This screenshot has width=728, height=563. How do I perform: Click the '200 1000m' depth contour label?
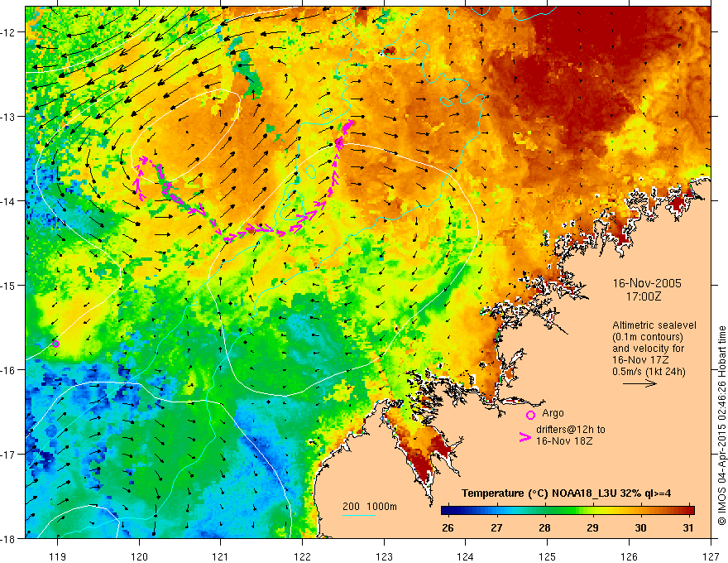point(370,507)
